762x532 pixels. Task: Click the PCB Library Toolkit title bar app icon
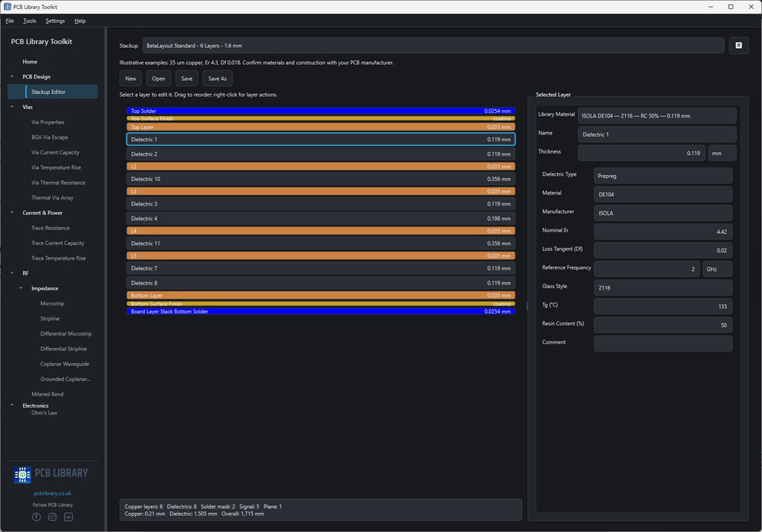(7, 7)
